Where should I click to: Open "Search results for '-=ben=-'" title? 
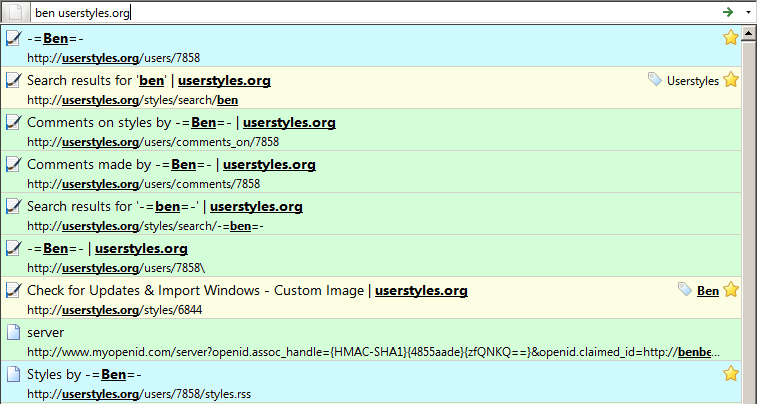(165, 207)
